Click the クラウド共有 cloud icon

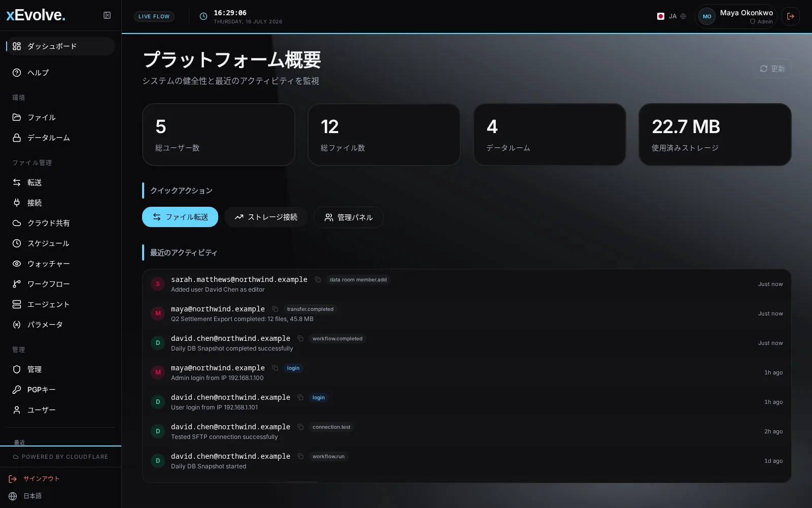17,223
